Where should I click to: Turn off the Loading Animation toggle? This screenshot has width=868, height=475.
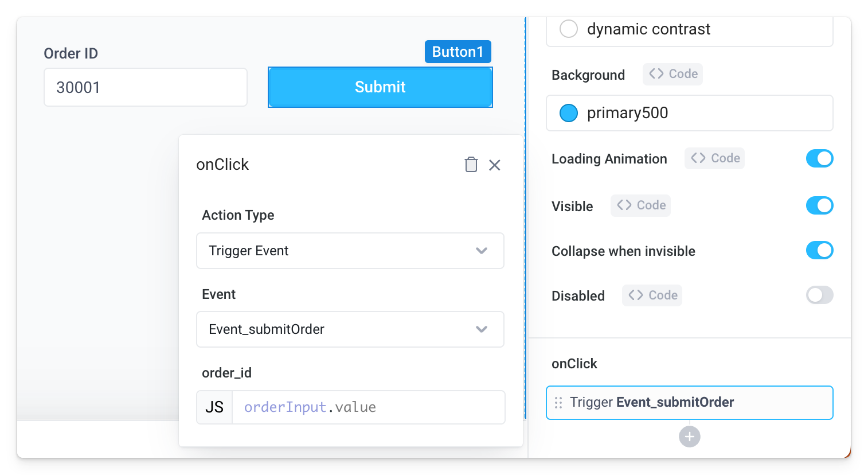click(819, 158)
